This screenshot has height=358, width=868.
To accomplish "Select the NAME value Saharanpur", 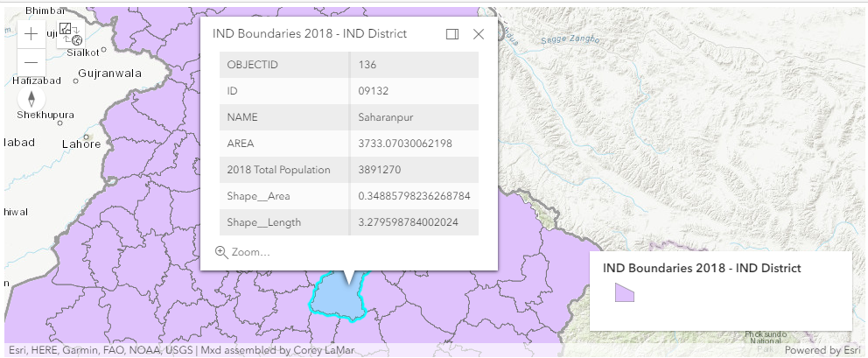I will coord(387,117).
